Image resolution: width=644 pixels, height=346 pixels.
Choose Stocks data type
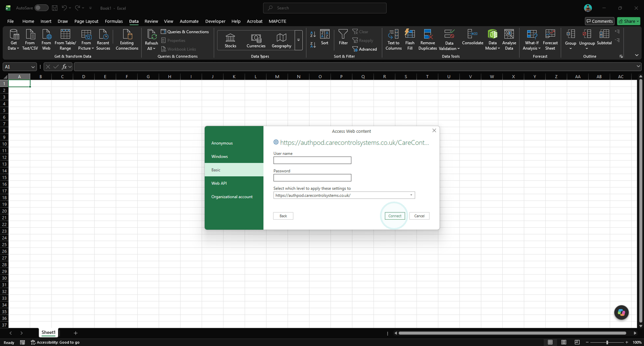coord(230,40)
